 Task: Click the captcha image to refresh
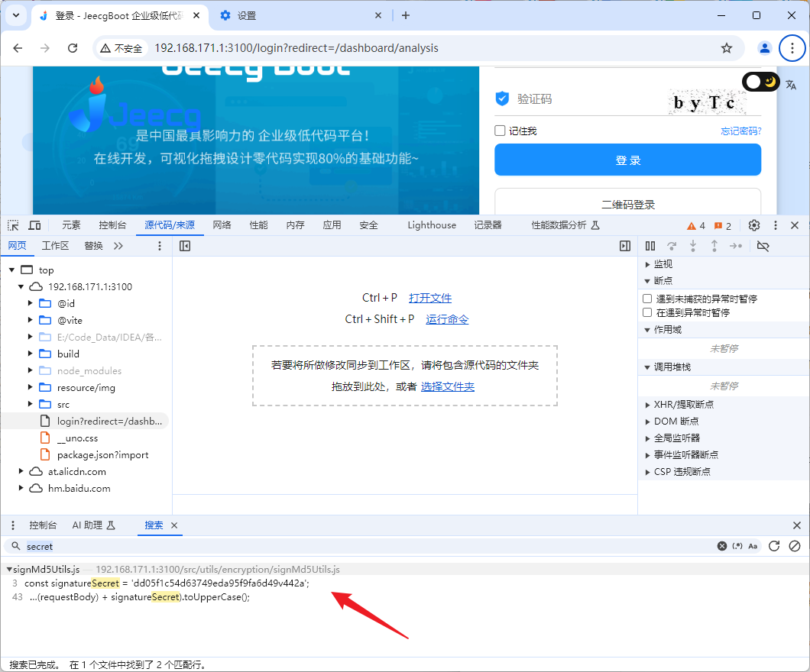pyautogui.click(x=708, y=102)
